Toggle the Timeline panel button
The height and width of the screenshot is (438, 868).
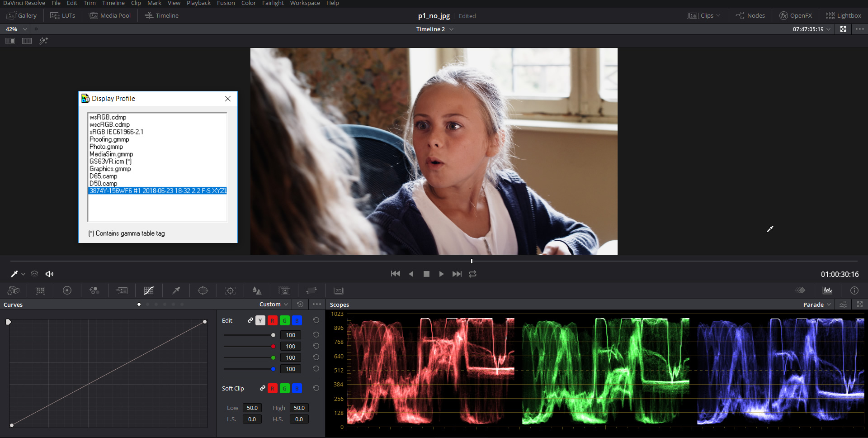click(161, 15)
